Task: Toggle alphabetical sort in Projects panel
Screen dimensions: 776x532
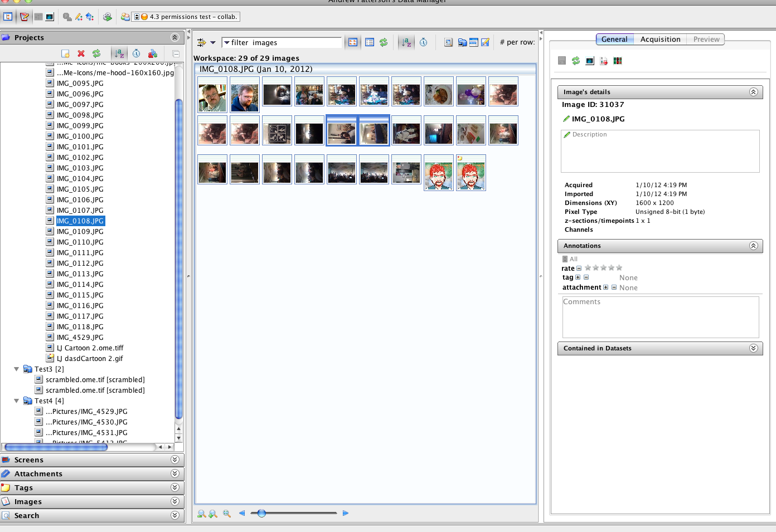Action: coord(119,53)
